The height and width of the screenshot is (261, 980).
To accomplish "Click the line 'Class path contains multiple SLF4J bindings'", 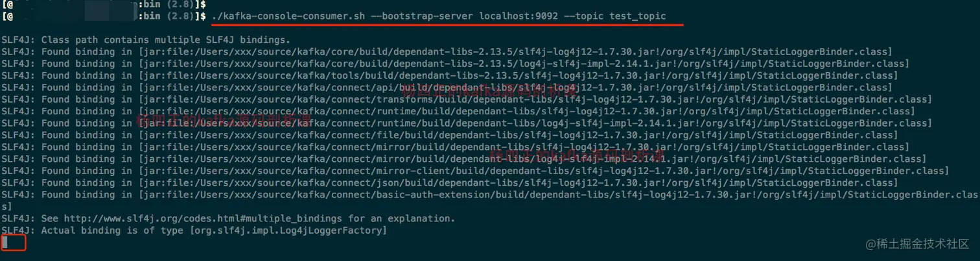I will tap(146, 40).
